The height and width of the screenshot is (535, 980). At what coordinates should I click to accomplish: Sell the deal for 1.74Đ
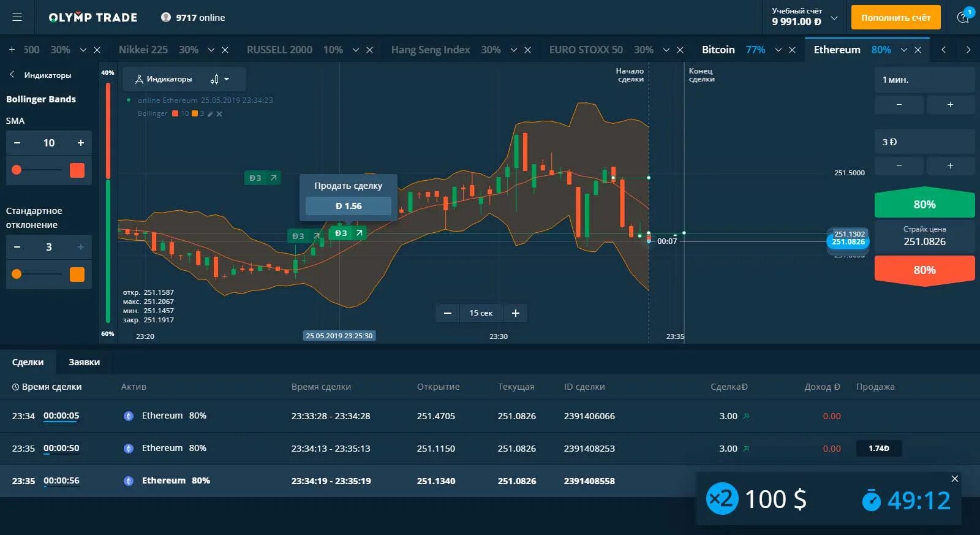pos(878,449)
